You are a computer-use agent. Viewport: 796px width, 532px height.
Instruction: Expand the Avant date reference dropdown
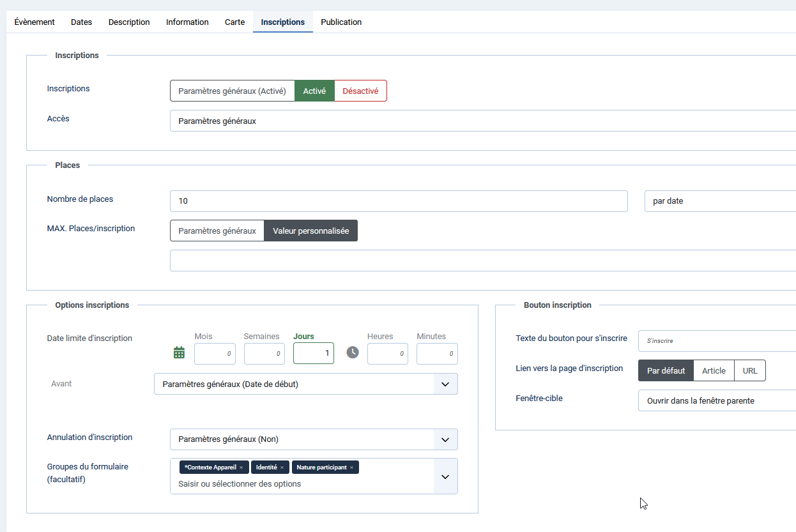click(445, 384)
